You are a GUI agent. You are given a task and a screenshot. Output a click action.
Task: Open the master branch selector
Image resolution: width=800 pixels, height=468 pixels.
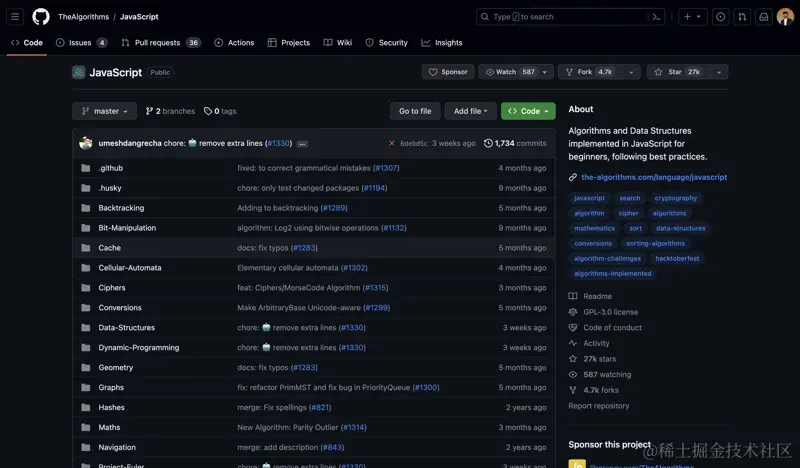point(105,111)
